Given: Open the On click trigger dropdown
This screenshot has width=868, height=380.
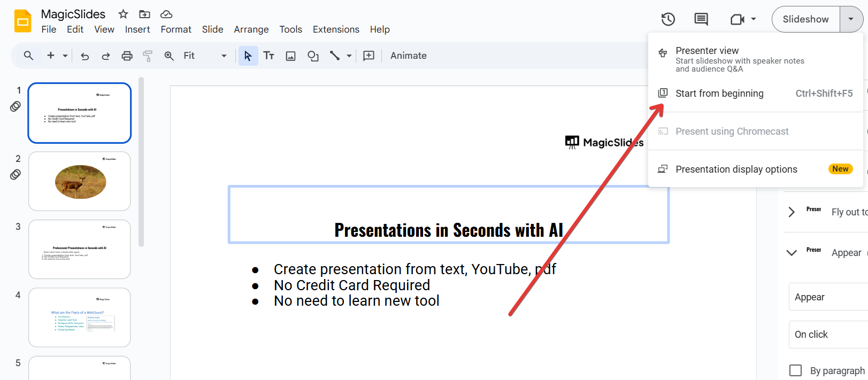Looking at the screenshot, I should click(x=828, y=335).
